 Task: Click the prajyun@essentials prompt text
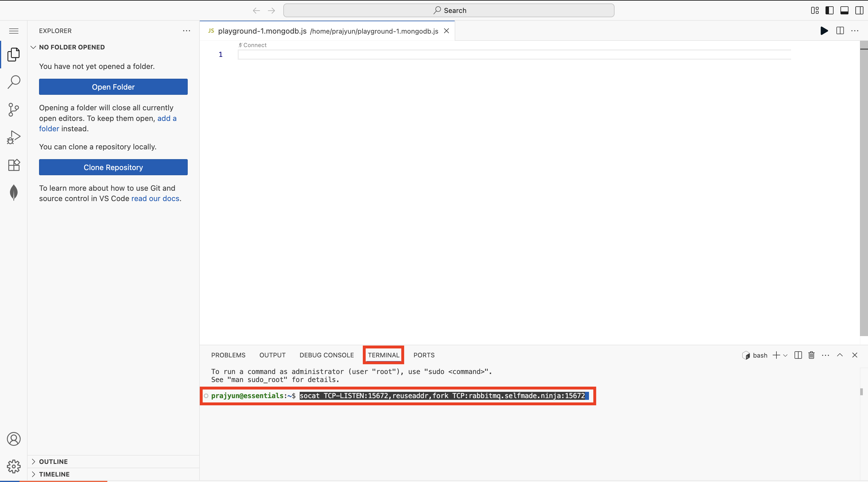point(247,396)
